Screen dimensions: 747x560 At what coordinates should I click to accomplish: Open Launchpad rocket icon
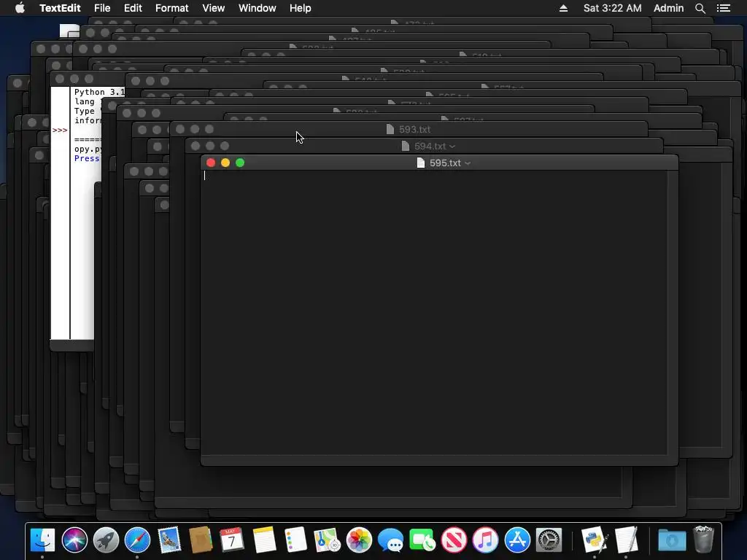(106, 540)
